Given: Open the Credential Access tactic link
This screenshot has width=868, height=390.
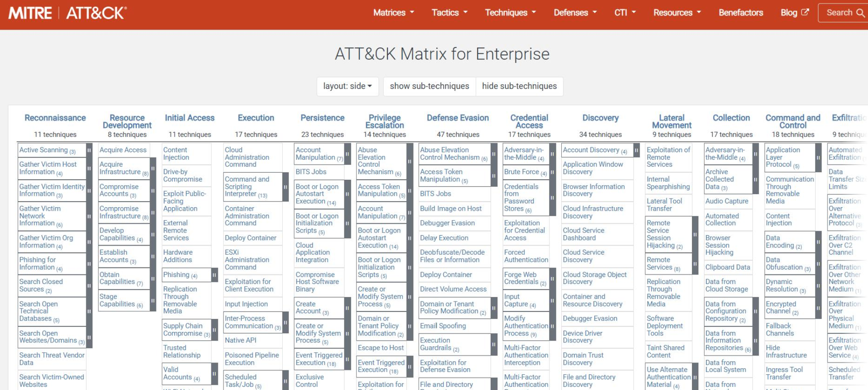Looking at the screenshot, I should tap(529, 121).
